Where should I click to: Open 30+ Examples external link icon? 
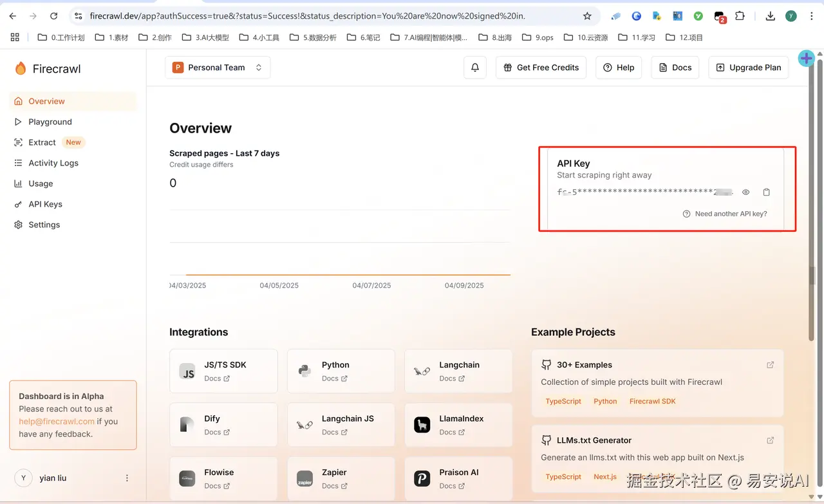coord(770,365)
